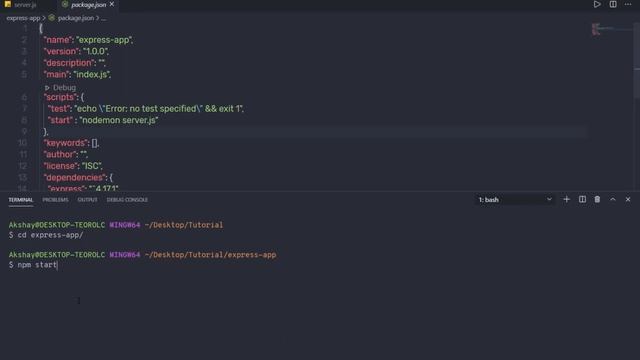Viewport: 640px width, 360px height.
Task: Click the "start": "nodemon server.js" line
Action: [103, 120]
